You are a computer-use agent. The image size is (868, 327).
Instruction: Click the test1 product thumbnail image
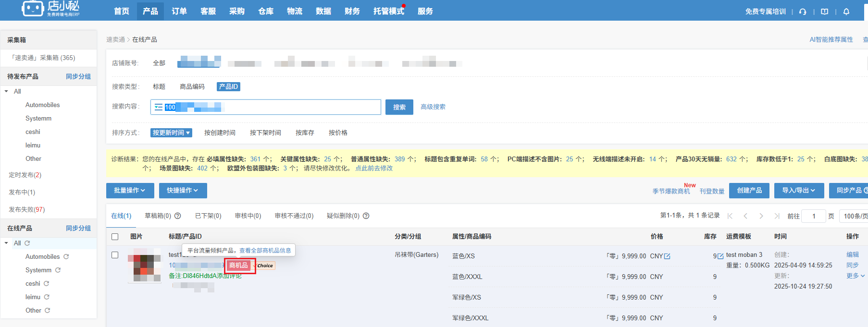pos(145,265)
